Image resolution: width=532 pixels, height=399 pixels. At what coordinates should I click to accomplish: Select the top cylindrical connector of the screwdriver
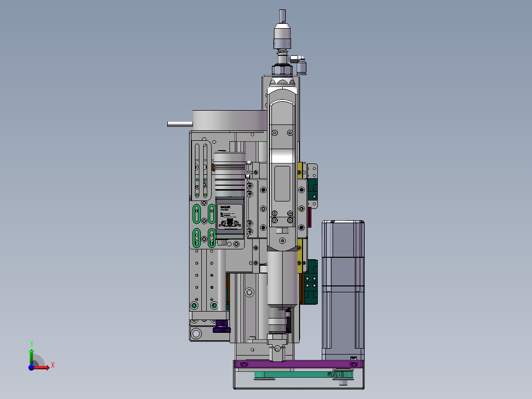pos(282,36)
